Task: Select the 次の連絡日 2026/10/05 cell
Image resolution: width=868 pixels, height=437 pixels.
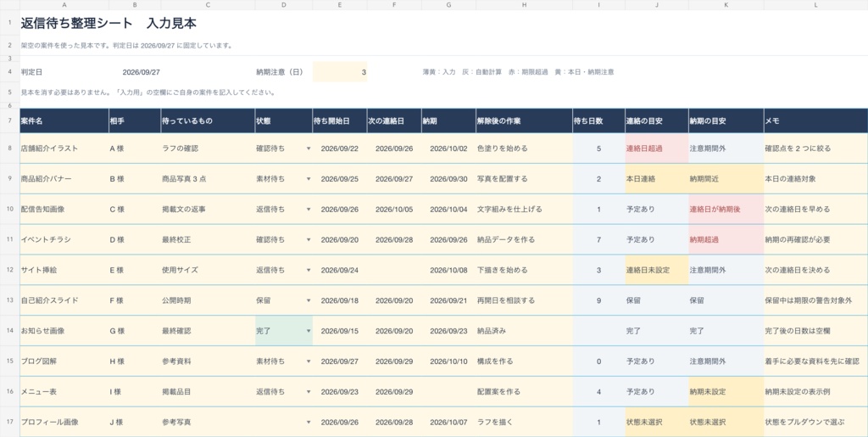Action: tap(393, 210)
